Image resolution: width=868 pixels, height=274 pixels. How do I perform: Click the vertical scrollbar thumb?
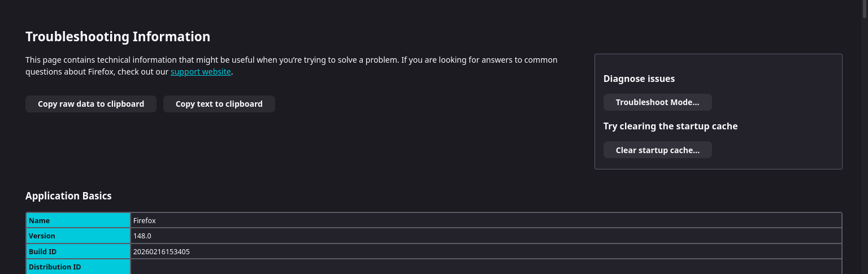[864, 8]
